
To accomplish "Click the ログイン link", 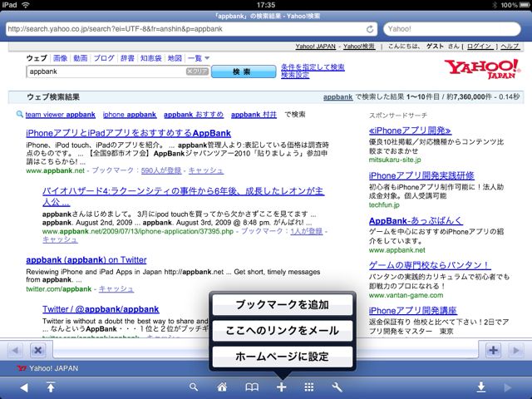I will point(480,47).
